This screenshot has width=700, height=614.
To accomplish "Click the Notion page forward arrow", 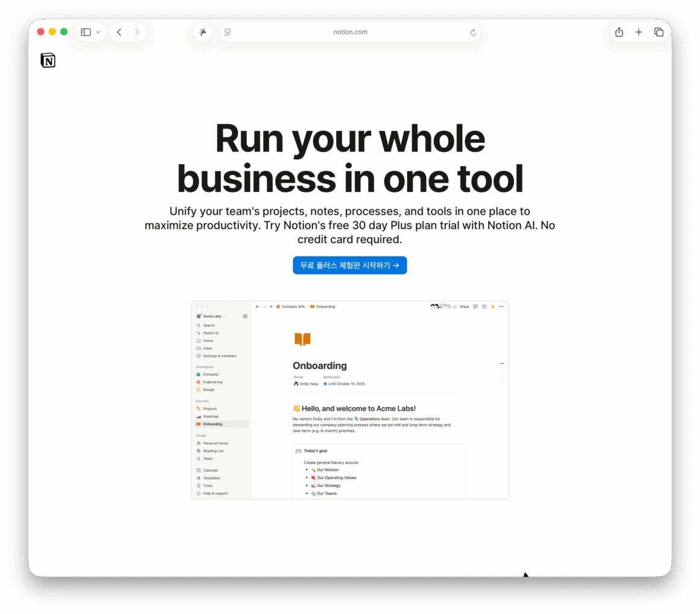I will coord(264,306).
